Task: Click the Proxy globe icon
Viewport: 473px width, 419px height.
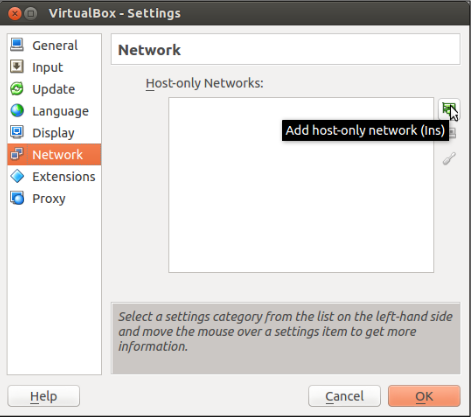Action: [17, 198]
